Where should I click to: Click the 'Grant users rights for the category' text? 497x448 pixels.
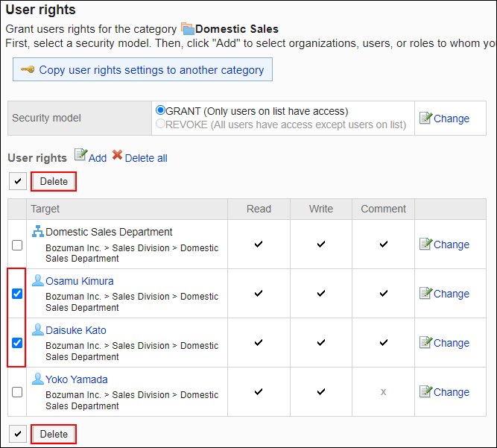[x=91, y=29]
